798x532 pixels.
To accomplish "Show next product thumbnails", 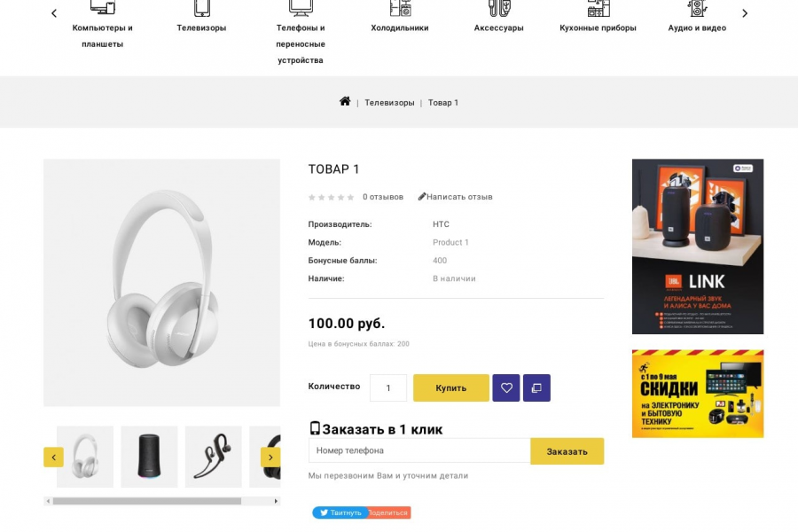I will click(x=270, y=458).
